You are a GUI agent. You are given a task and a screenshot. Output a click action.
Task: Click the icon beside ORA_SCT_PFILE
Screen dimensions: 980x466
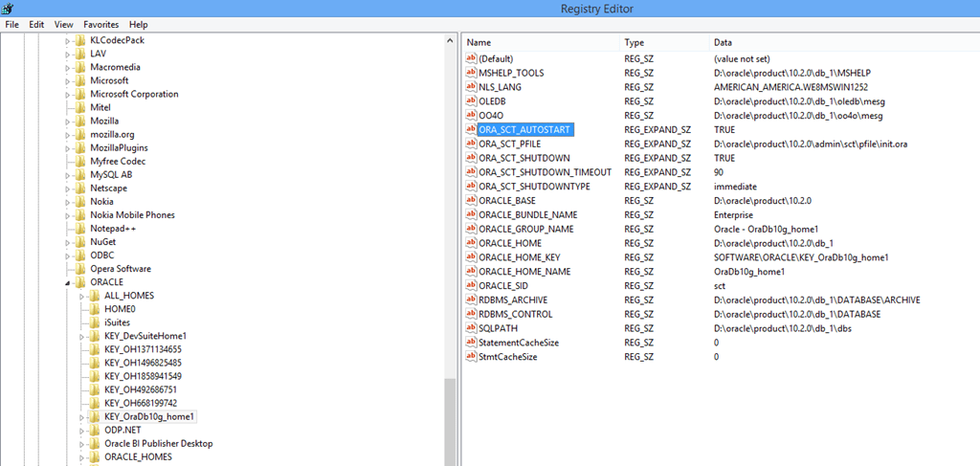tap(471, 144)
